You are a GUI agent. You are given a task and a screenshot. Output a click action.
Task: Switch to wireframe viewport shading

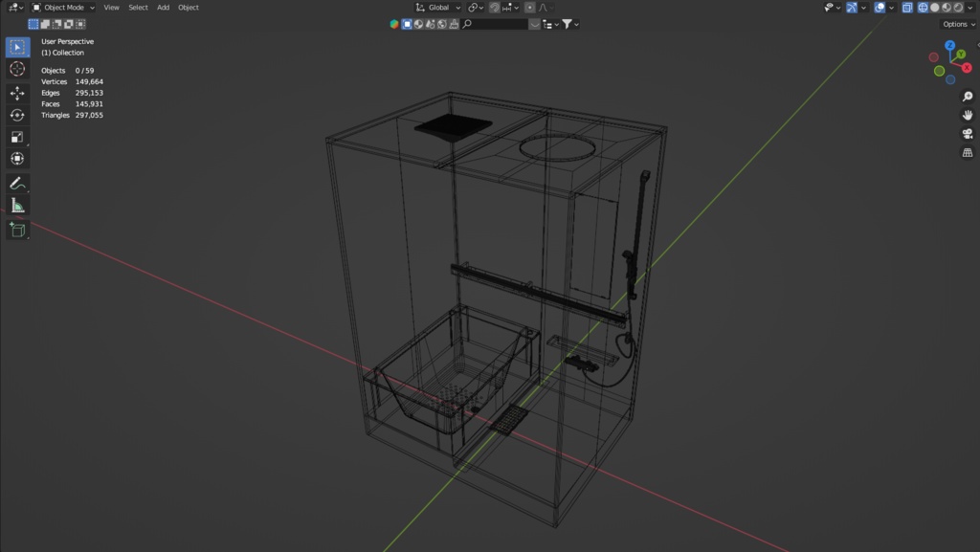pos(923,8)
